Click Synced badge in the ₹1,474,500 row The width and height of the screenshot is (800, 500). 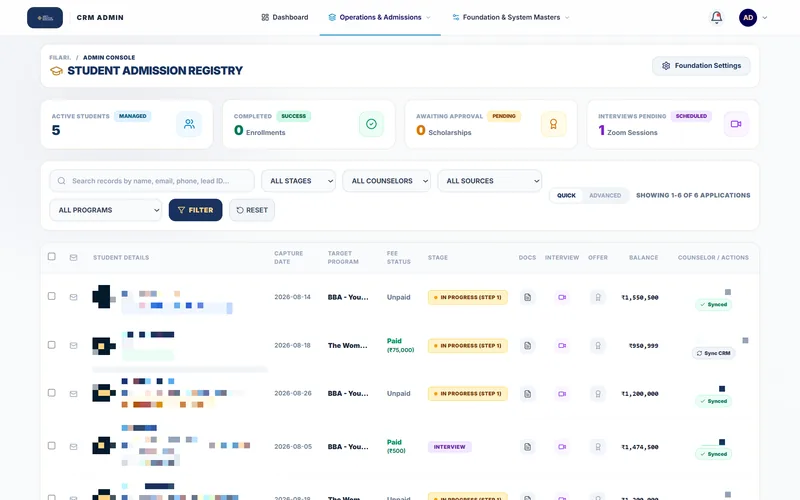tap(713, 454)
